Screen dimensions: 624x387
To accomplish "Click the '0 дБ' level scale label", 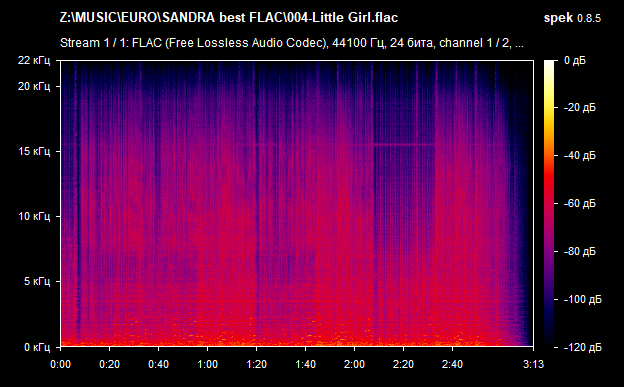I will click(575, 61).
